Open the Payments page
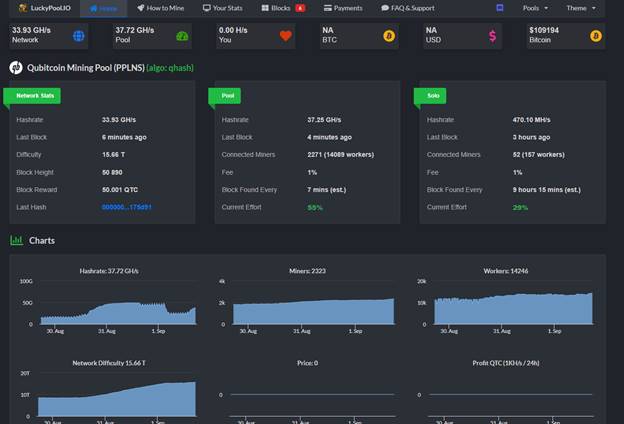The image size is (624, 424). pyautogui.click(x=343, y=8)
